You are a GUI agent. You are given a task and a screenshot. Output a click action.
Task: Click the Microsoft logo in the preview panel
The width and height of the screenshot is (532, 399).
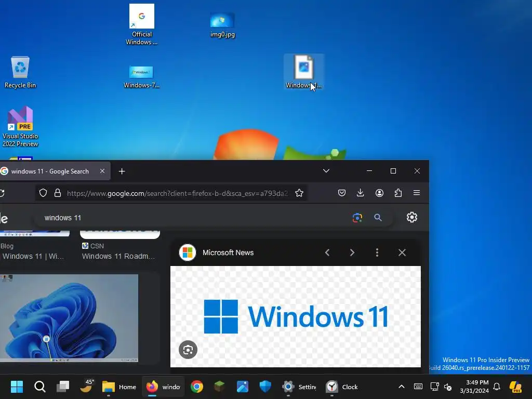click(x=187, y=252)
